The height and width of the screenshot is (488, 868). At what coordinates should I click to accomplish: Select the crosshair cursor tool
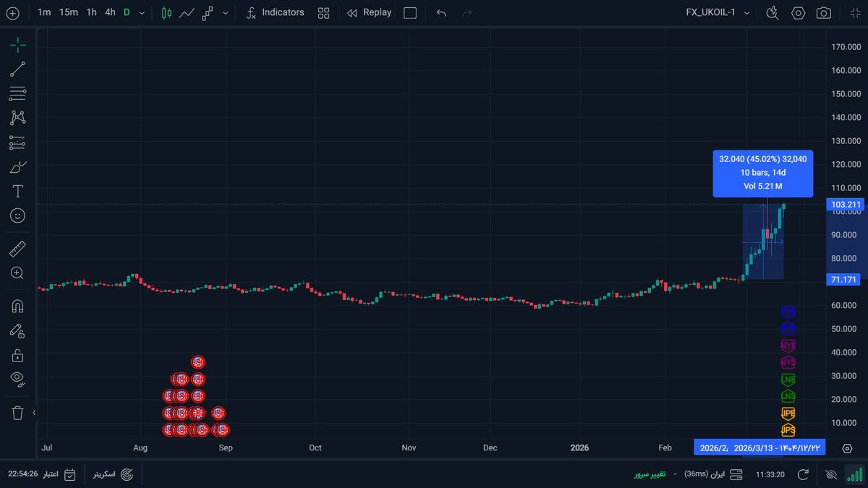[17, 46]
